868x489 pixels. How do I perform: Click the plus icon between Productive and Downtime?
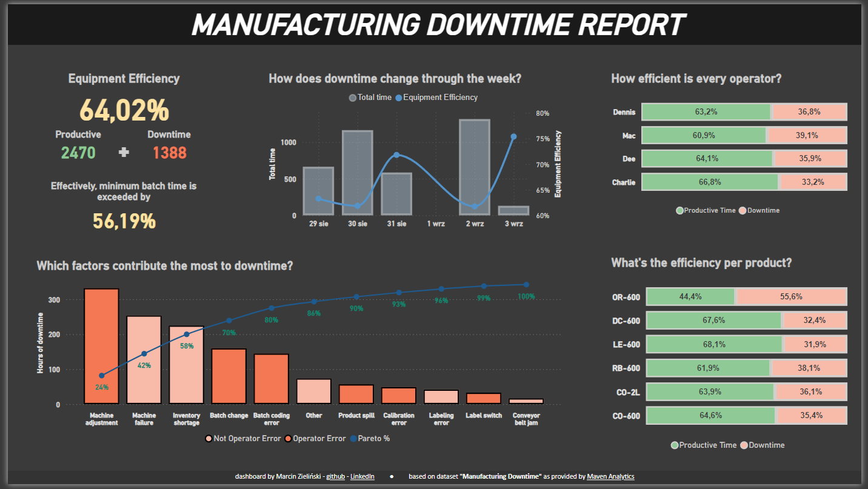click(124, 153)
